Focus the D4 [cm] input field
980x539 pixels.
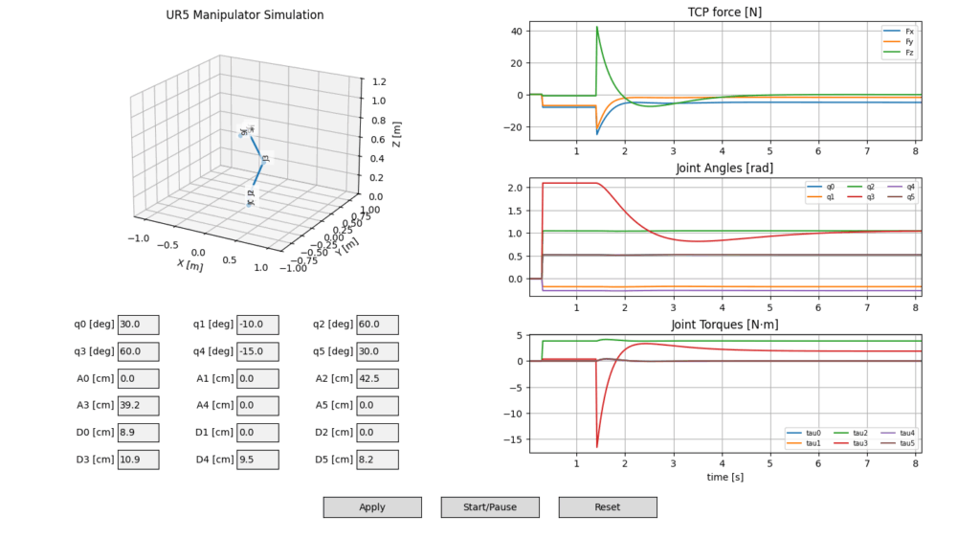click(257, 460)
